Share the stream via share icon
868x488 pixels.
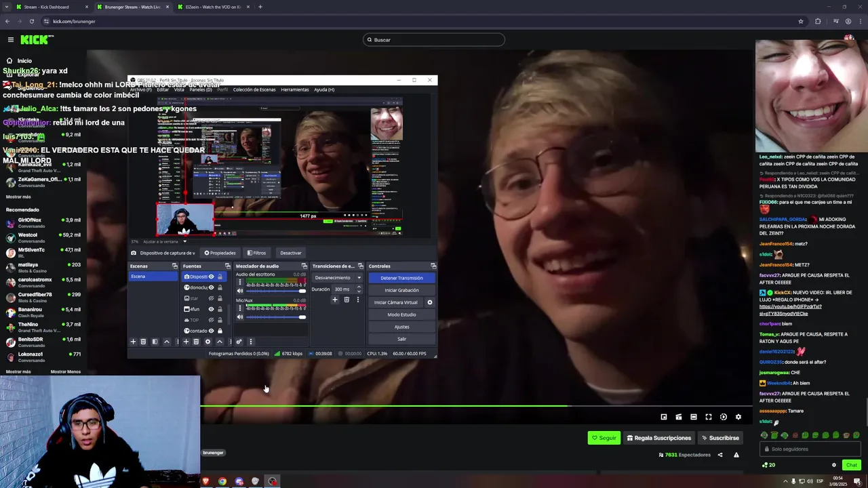pos(720,455)
